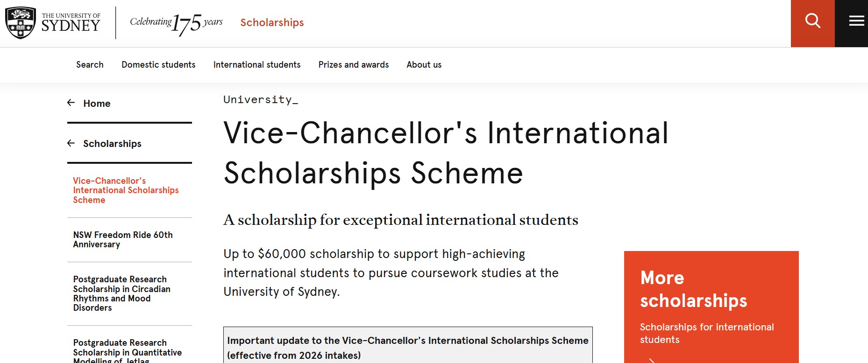Screen dimensions: 868x363
Task: Open the search magnifier icon
Action: pos(812,21)
